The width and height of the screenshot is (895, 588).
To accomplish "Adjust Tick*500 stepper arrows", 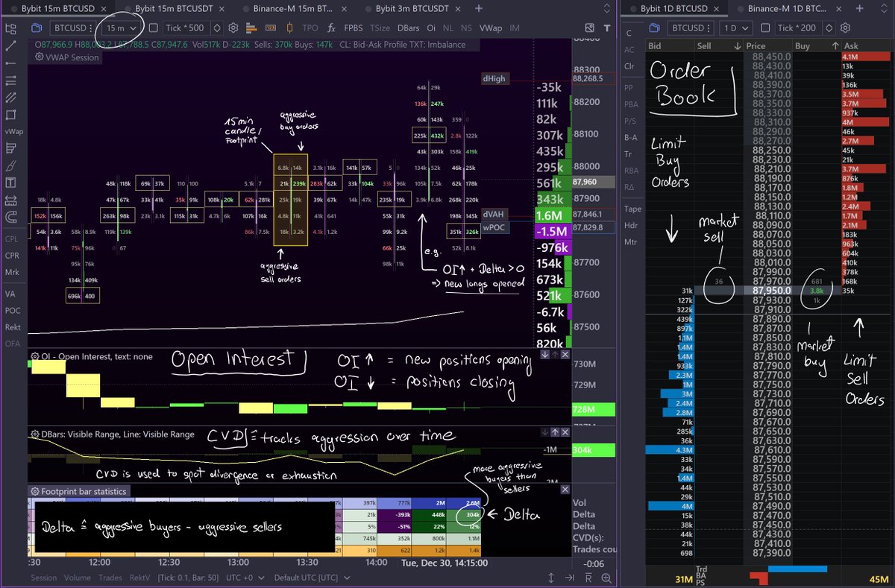I will click(x=217, y=28).
